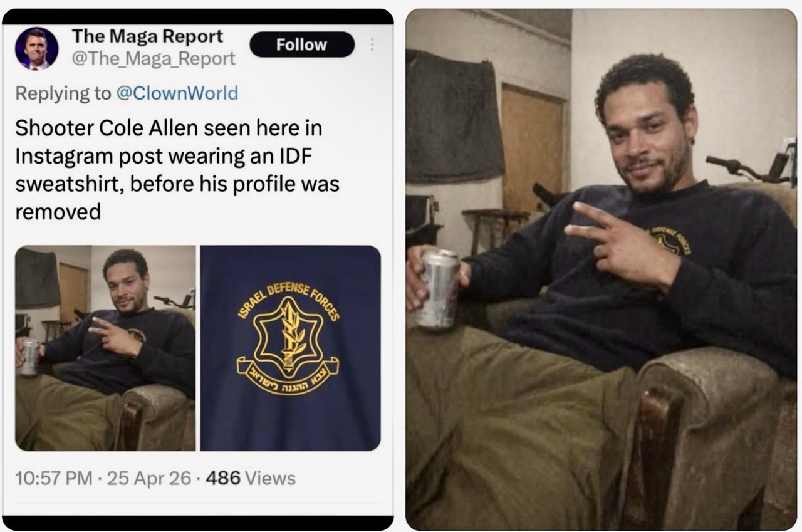This screenshot has height=532, width=802.
Task: Open the IDF sweatshirt logo thumbnail
Action: [291, 348]
